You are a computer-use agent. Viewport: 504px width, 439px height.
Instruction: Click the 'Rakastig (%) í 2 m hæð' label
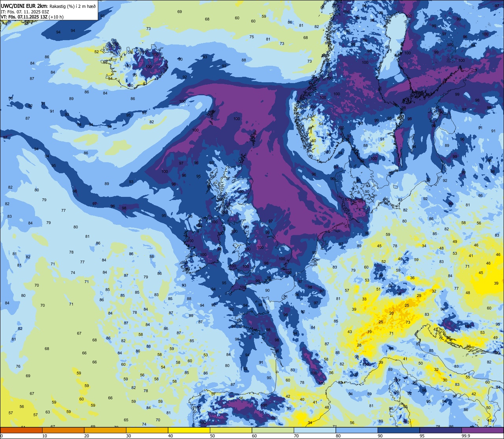pyautogui.click(x=73, y=6)
